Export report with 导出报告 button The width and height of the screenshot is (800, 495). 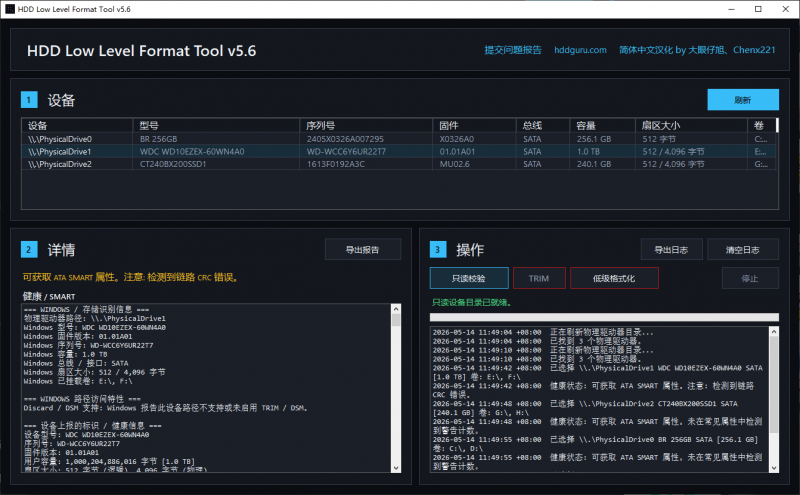coord(363,250)
